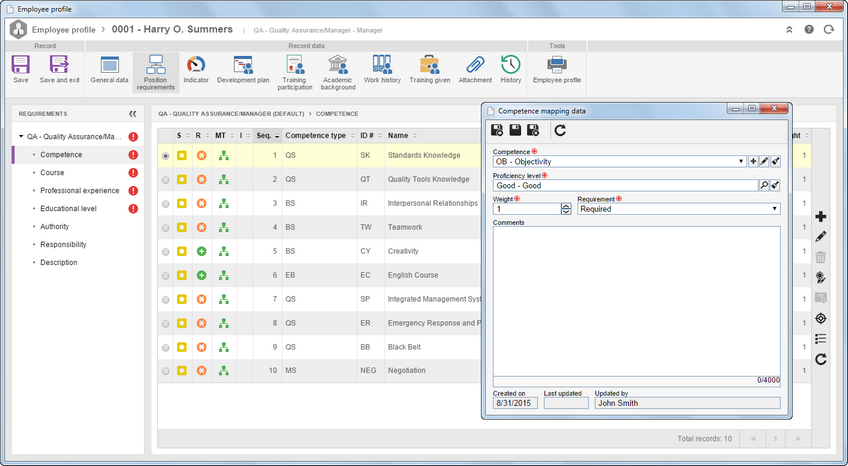
Task: Click the list icon in side toolbar
Action: [x=820, y=339]
